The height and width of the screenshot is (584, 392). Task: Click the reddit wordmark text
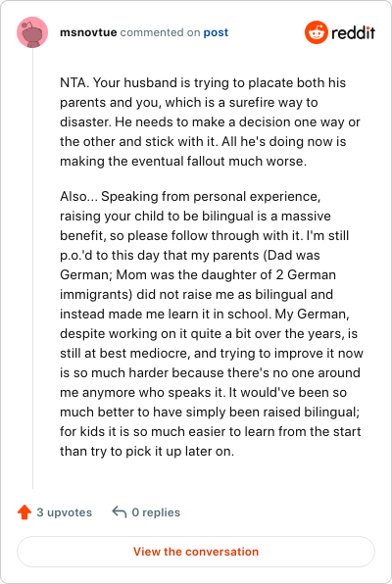353,32
